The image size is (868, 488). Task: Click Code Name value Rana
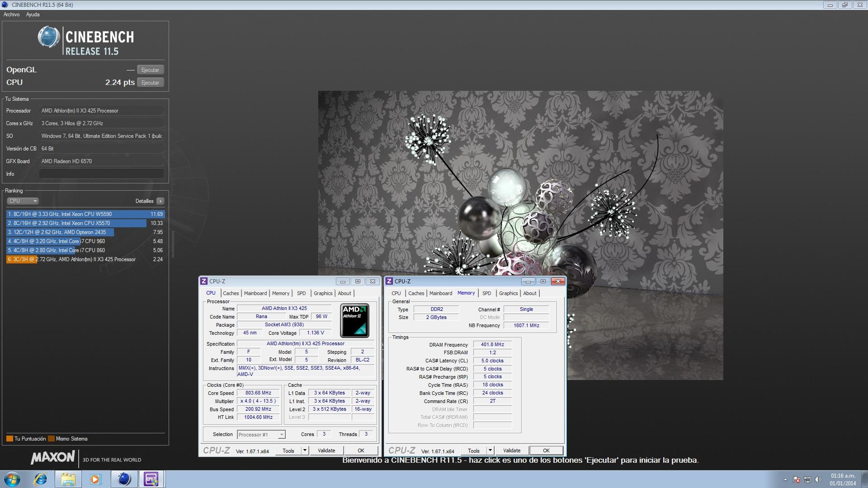(x=261, y=317)
